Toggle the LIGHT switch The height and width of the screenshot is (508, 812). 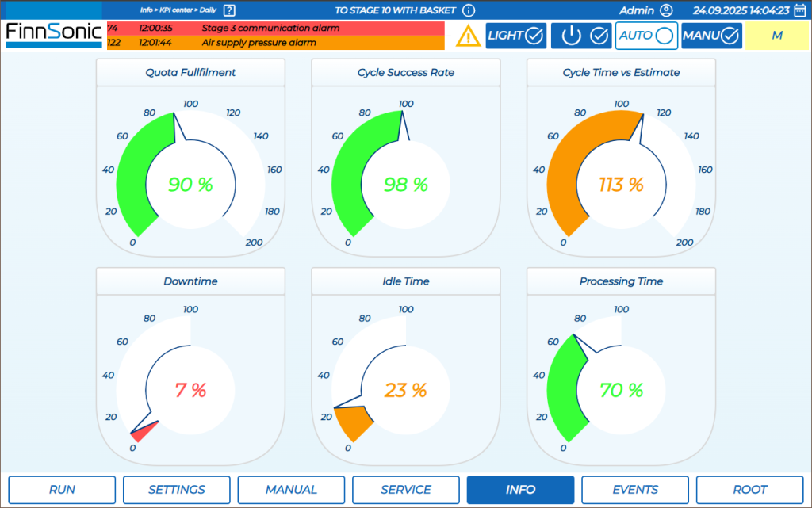(515, 36)
